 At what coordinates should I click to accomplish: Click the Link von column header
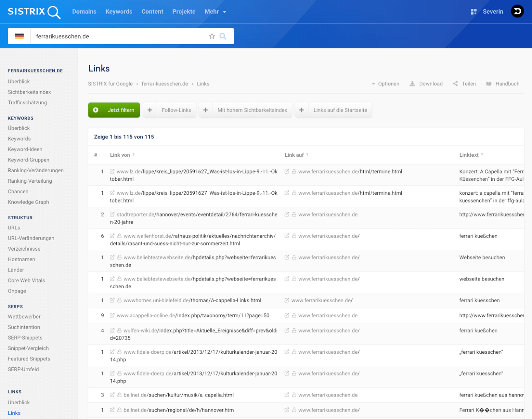tap(120, 155)
